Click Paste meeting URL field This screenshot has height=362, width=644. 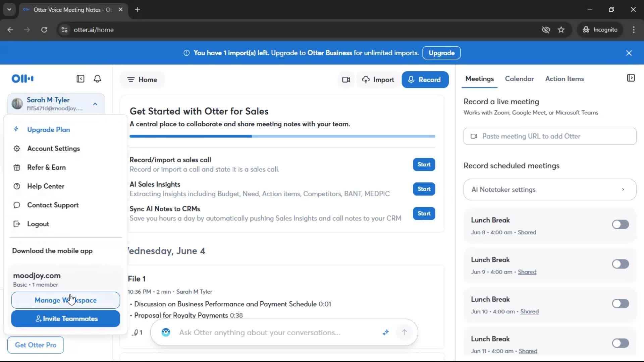tap(550, 136)
